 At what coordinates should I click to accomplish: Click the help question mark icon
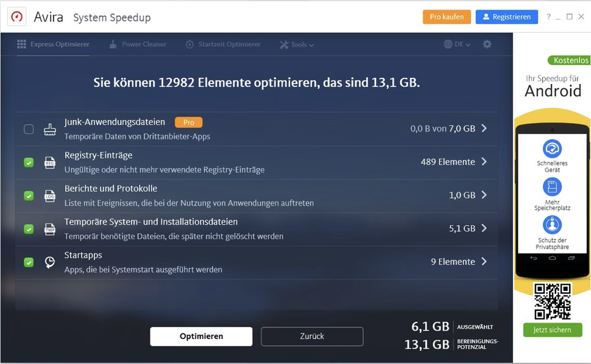(548, 16)
